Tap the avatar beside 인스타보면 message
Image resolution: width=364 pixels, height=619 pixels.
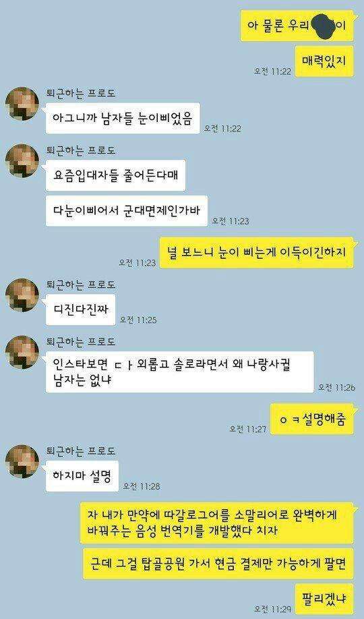point(22,352)
